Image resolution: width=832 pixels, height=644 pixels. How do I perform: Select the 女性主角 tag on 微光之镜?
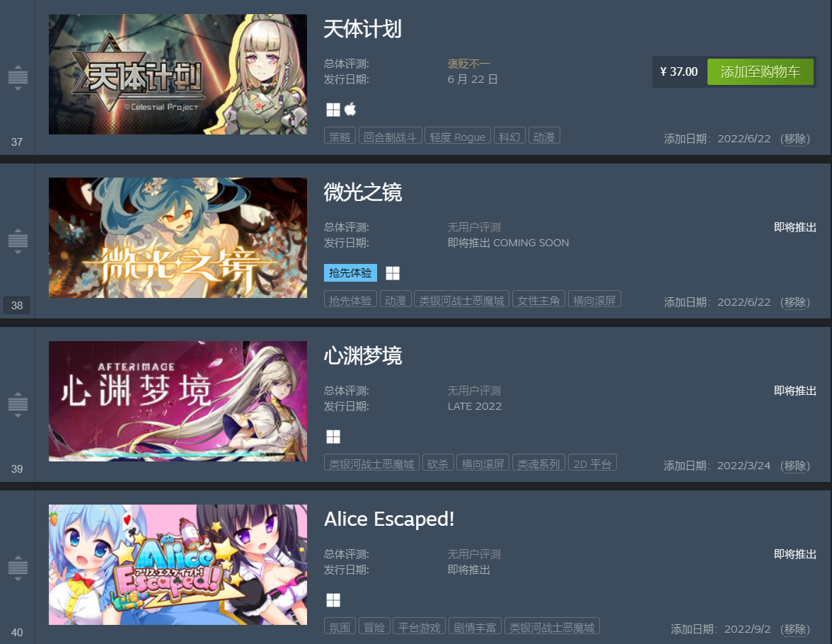click(x=538, y=301)
